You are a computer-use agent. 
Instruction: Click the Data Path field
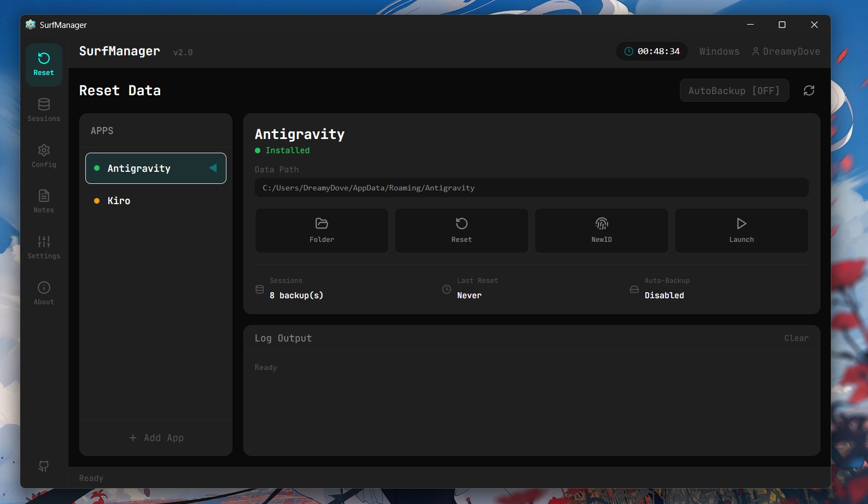pyautogui.click(x=532, y=188)
